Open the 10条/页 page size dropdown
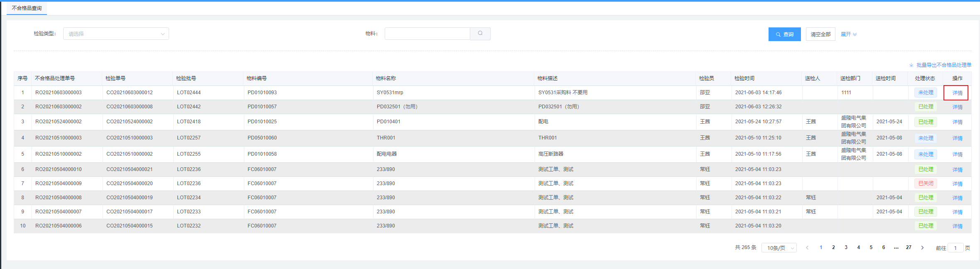 (x=779, y=248)
